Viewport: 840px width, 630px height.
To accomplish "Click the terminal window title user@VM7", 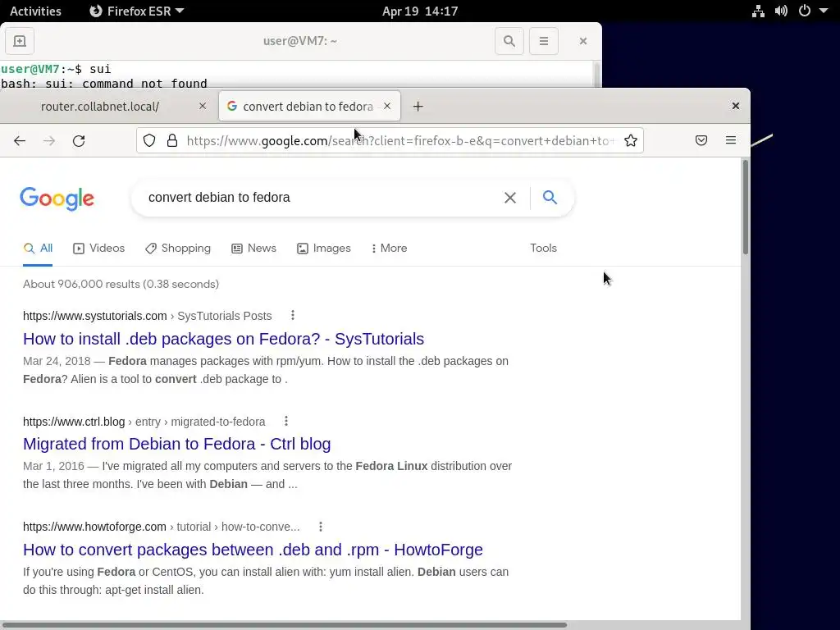I will tap(300, 41).
